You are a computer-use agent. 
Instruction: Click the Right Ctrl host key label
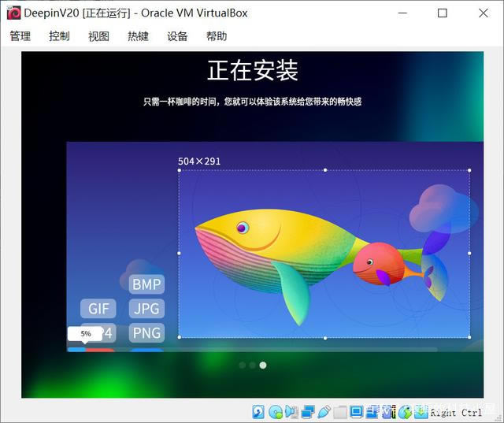456,413
